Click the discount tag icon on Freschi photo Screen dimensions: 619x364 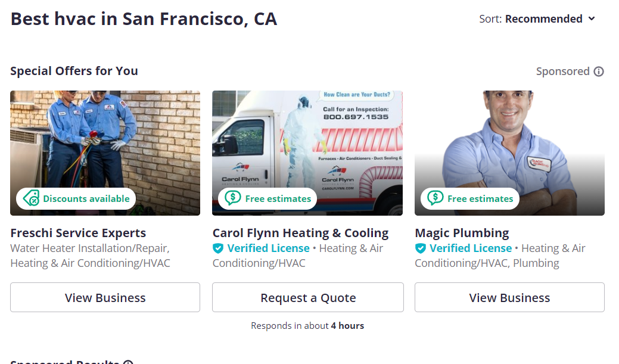(31, 198)
